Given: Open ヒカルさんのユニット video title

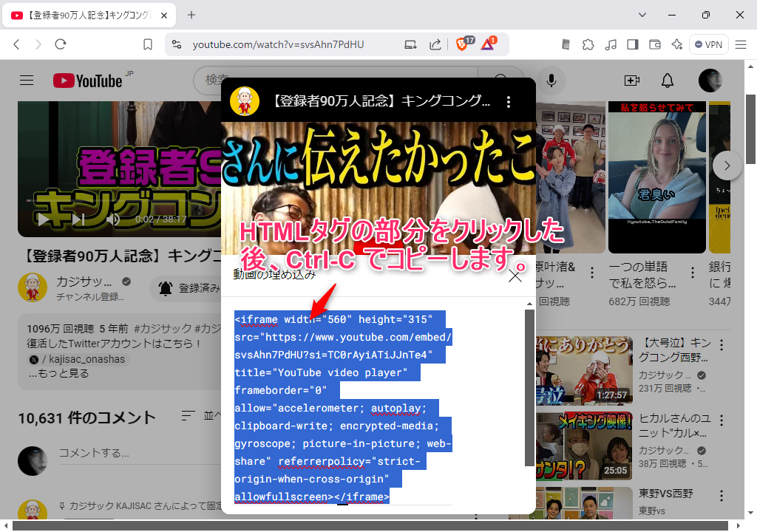Looking at the screenshot, I should [x=675, y=426].
